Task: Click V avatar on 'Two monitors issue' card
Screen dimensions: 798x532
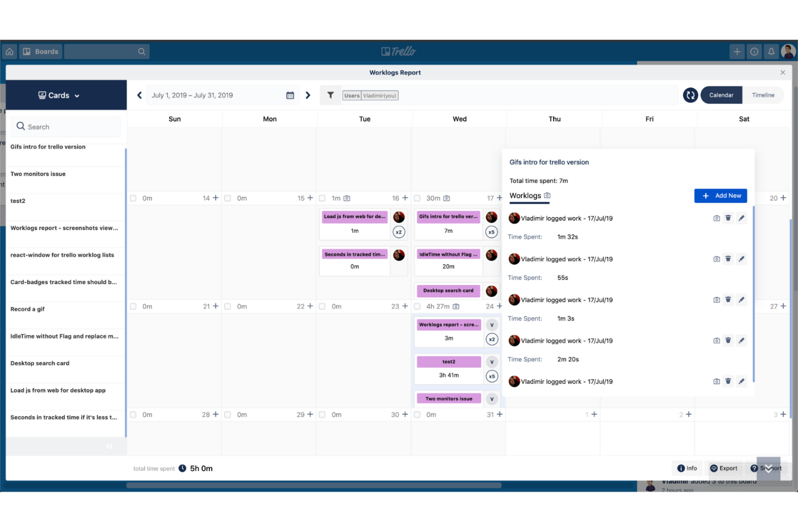Action: (x=492, y=399)
